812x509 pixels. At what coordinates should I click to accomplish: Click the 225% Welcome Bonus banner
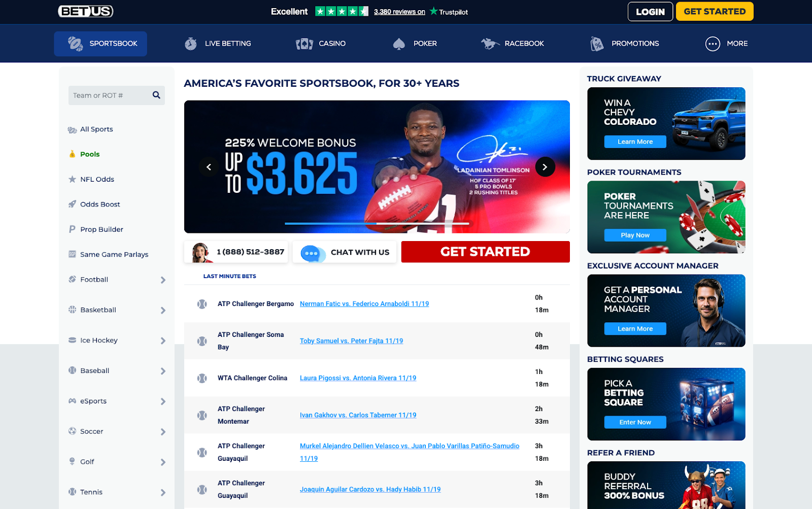(x=377, y=167)
